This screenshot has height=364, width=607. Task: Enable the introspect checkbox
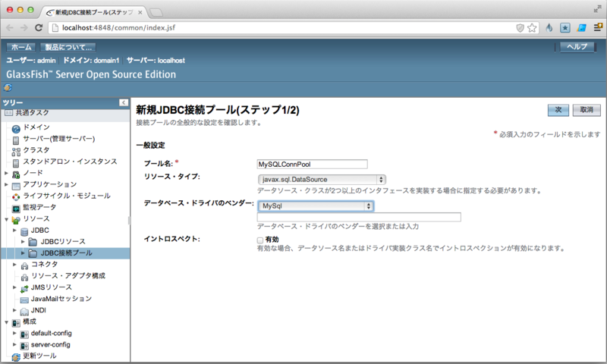(x=260, y=240)
